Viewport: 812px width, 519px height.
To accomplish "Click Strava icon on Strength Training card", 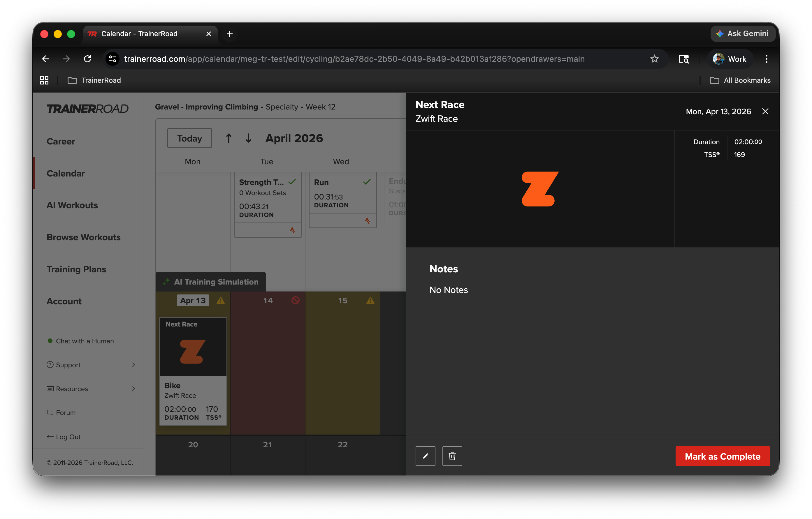I will (292, 230).
